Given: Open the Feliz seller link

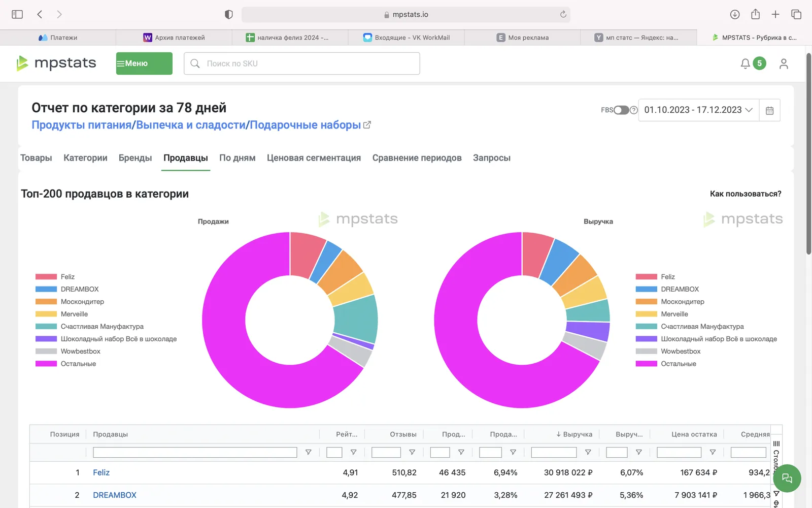Looking at the screenshot, I should [x=101, y=472].
